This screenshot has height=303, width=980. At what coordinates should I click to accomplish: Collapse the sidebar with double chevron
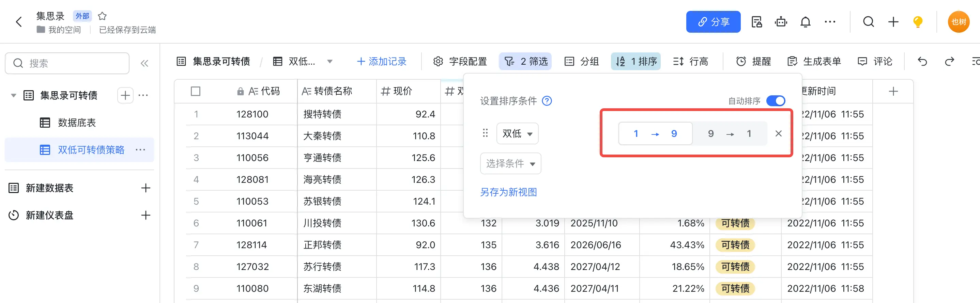[144, 63]
